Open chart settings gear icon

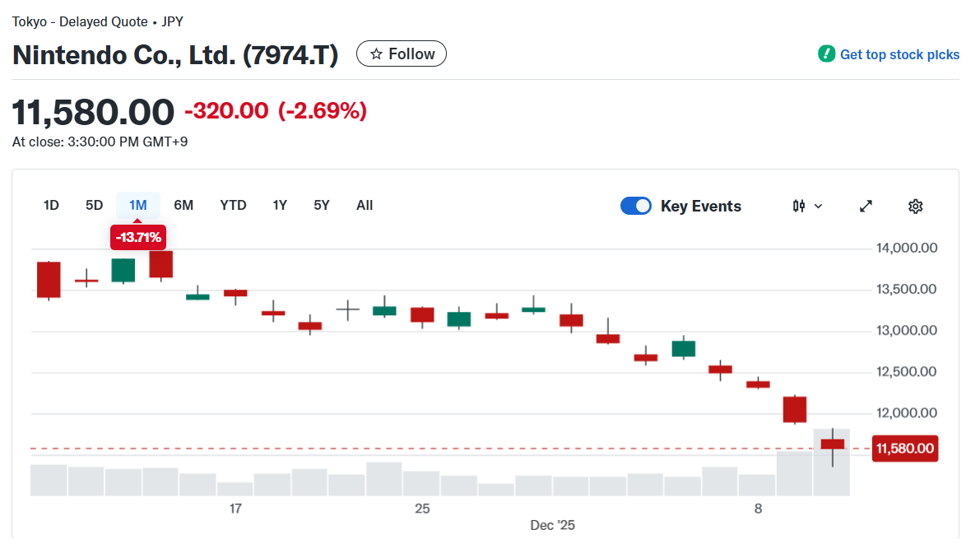coord(915,206)
